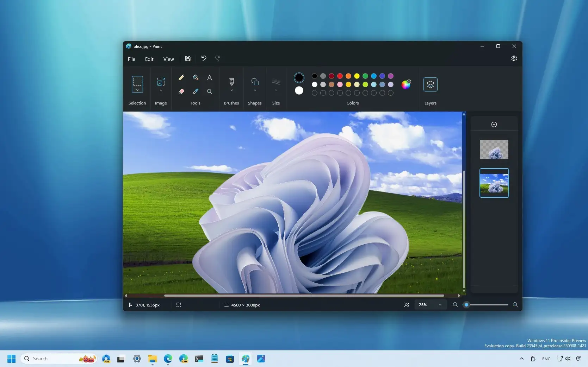Open Edge from the taskbar
The image size is (588, 367).
point(168,359)
